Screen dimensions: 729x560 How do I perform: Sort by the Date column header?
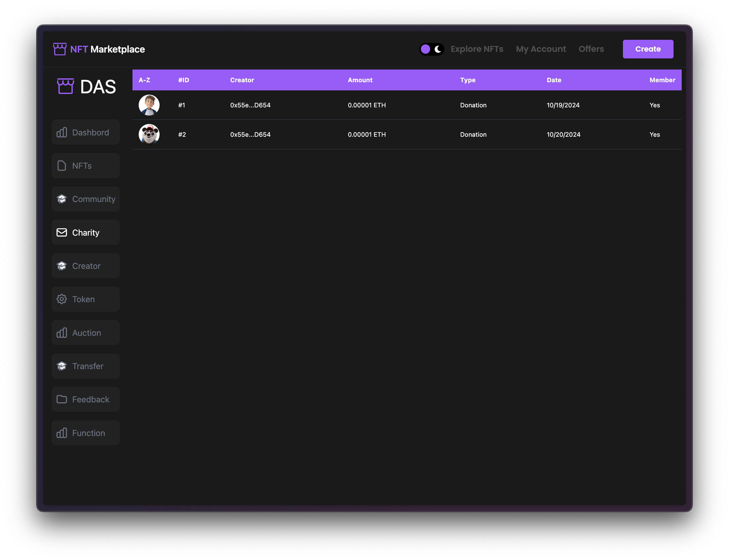tap(554, 80)
